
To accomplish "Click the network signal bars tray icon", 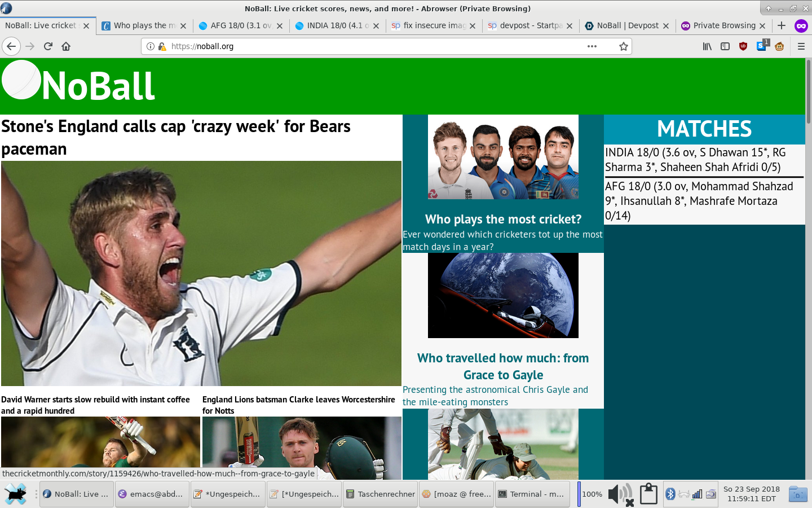I will click(697, 494).
